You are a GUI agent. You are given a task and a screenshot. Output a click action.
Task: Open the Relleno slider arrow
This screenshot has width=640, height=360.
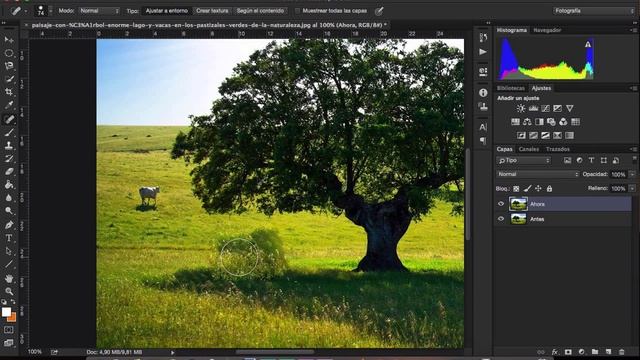pyautogui.click(x=632, y=189)
